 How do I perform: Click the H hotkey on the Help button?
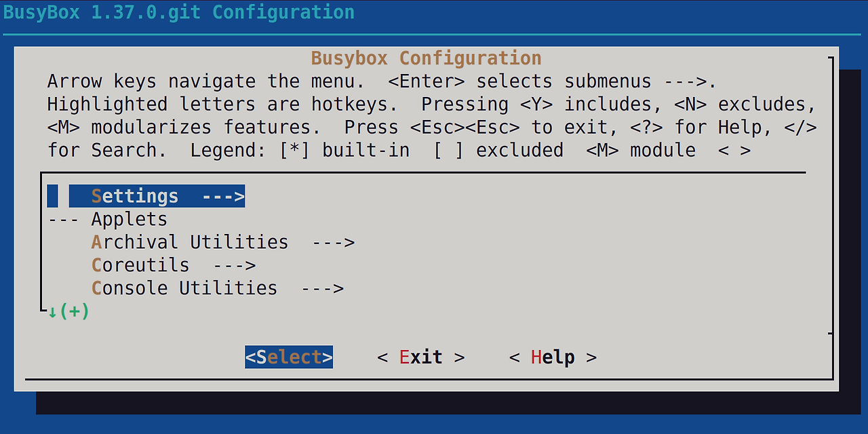538,357
